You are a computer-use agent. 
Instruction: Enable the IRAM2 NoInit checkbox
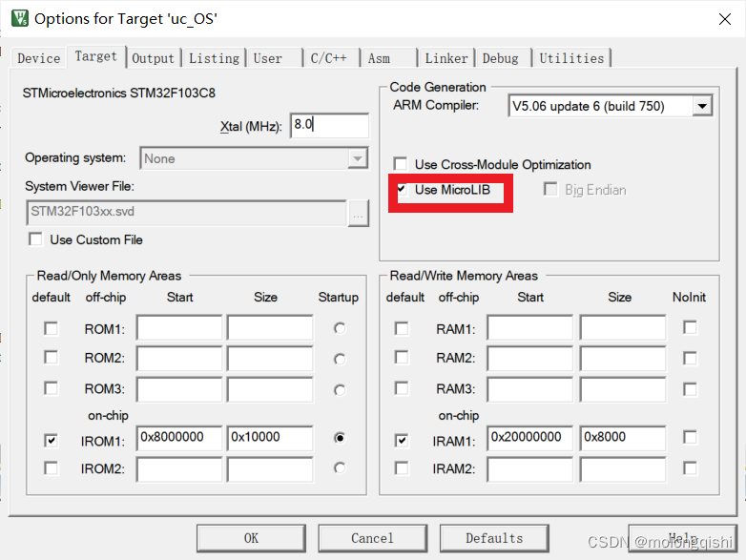click(x=690, y=468)
